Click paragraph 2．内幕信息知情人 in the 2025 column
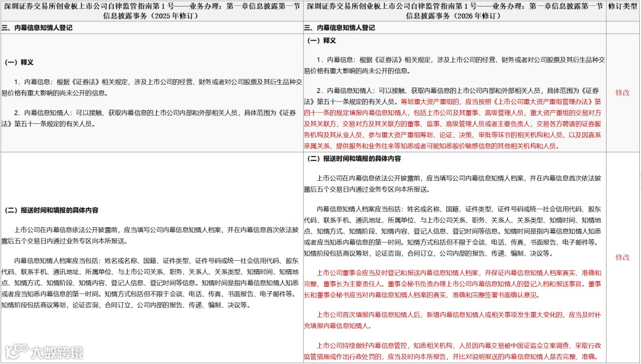 pyautogui.click(x=149, y=118)
